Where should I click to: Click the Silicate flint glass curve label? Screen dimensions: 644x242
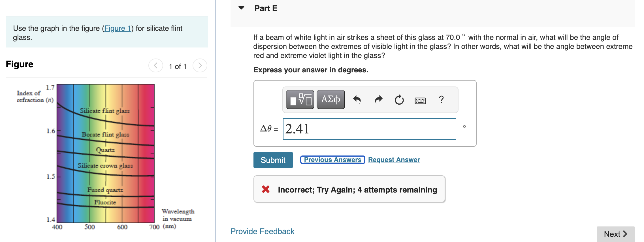coord(105,111)
